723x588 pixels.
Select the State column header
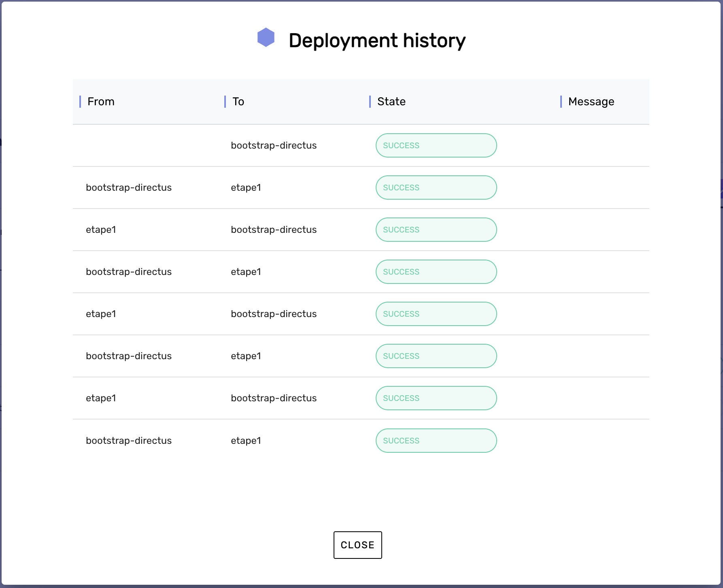click(x=391, y=102)
